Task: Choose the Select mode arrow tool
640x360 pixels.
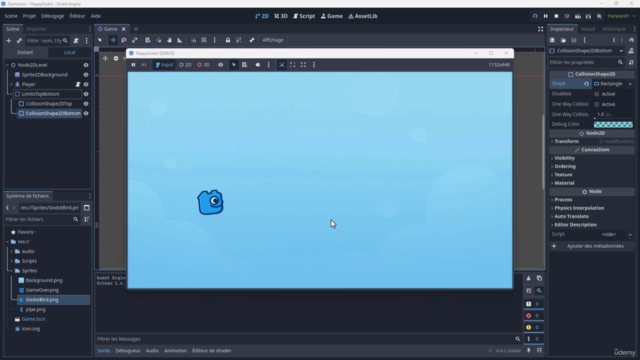Action: (100, 40)
